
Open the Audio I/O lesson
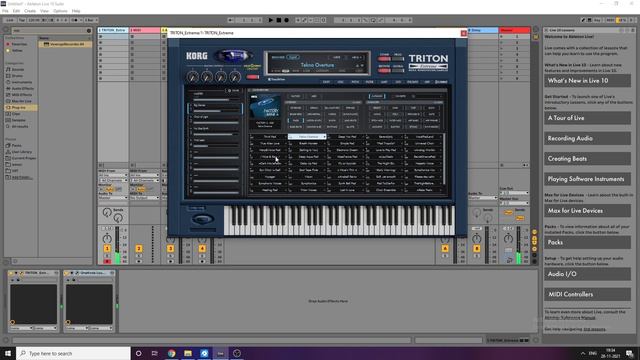click(x=587, y=274)
